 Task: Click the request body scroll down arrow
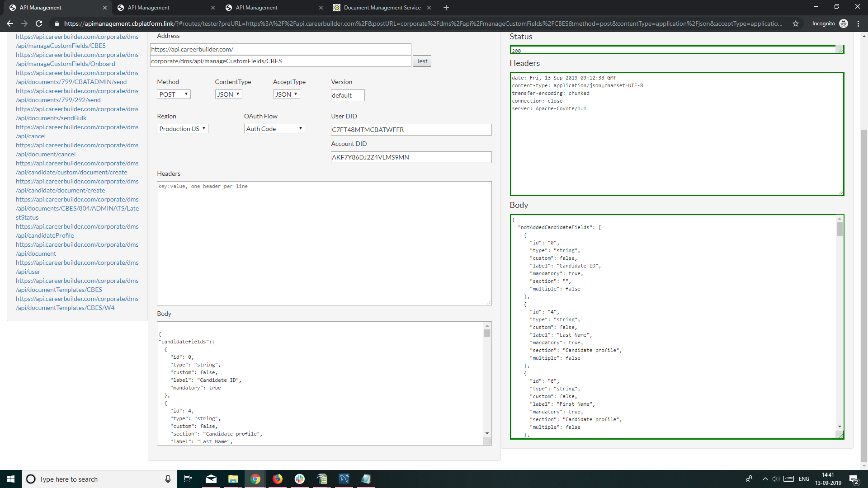point(487,433)
